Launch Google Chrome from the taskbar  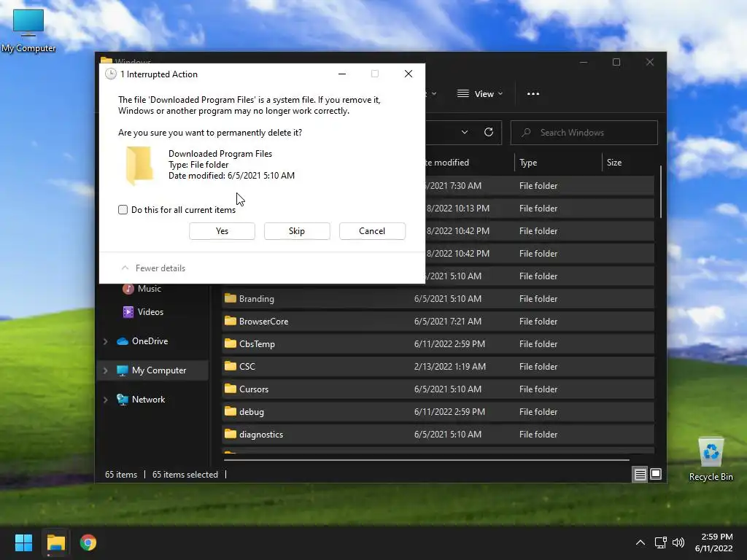click(x=88, y=542)
